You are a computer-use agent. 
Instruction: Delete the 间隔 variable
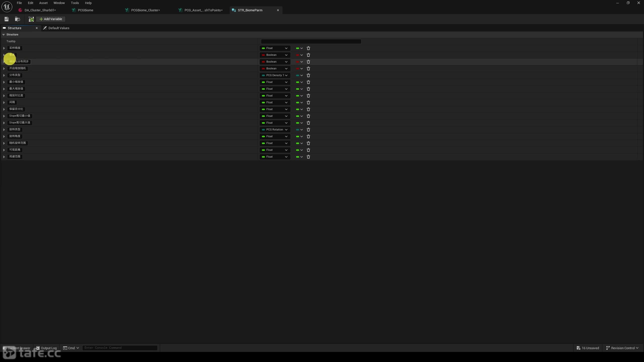tap(308, 102)
